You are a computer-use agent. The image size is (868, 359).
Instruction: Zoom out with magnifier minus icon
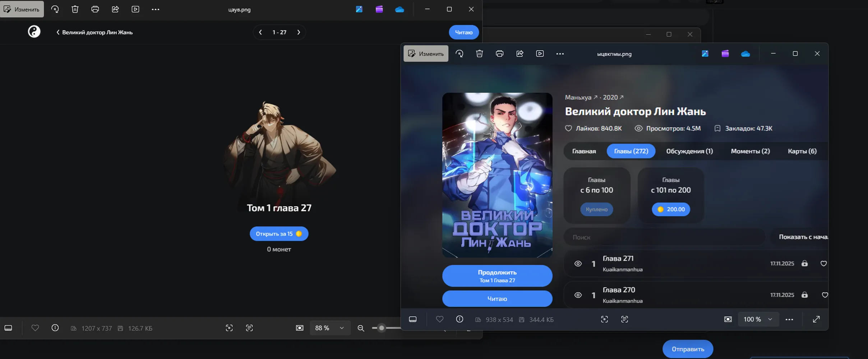click(x=361, y=328)
